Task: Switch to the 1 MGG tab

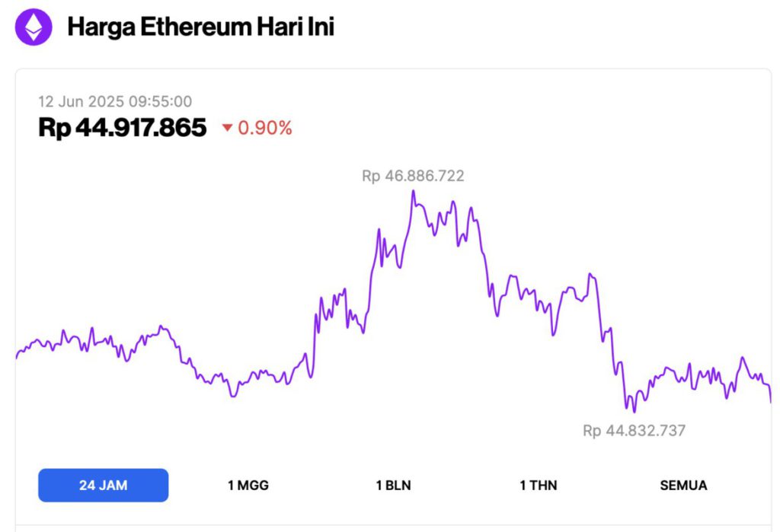Action: coord(248,485)
